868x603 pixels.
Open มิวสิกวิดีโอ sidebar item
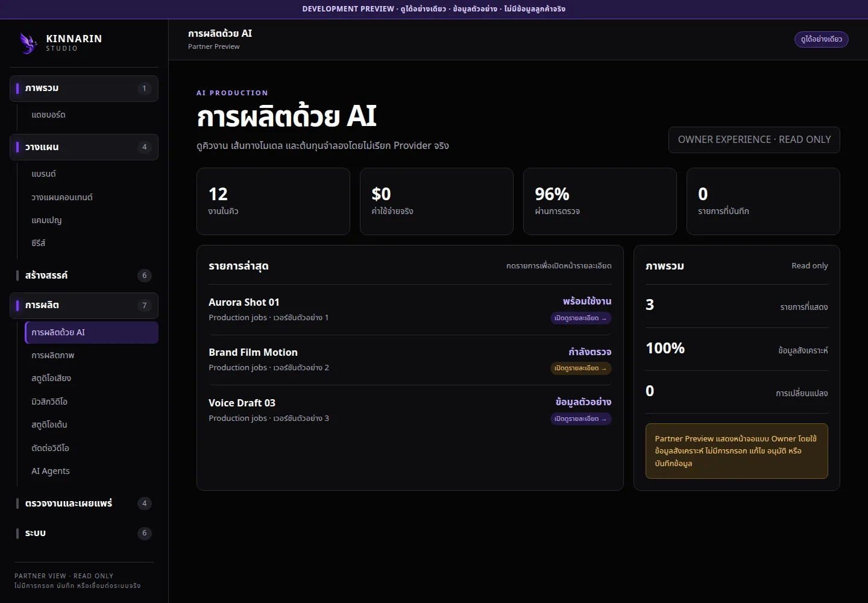(91, 402)
